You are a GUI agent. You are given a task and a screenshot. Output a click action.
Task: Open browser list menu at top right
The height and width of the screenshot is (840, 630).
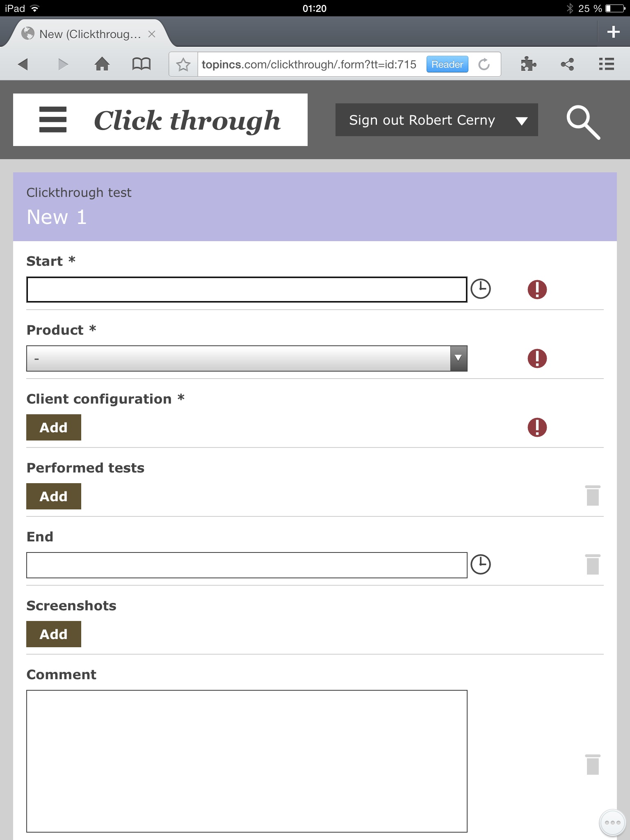606,64
